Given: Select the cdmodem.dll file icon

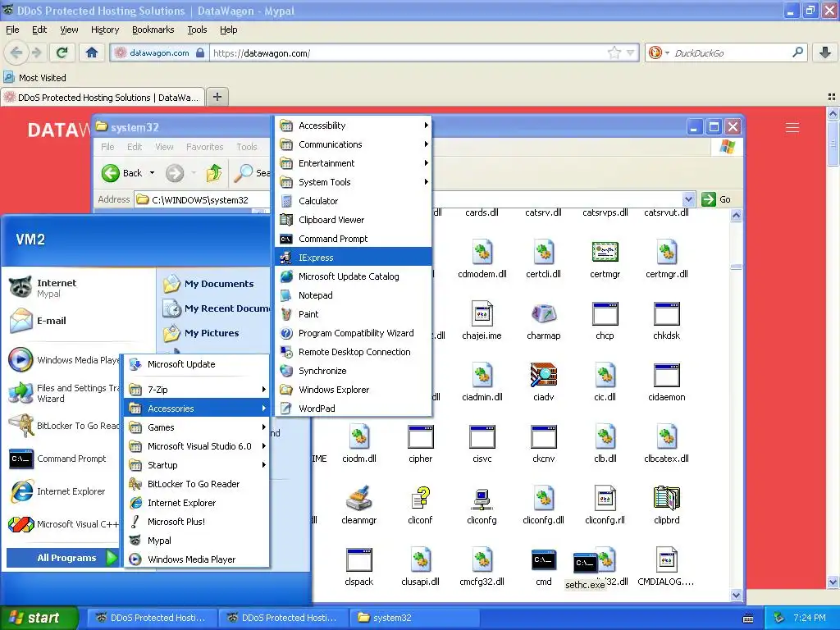Looking at the screenshot, I should pos(482,252).
